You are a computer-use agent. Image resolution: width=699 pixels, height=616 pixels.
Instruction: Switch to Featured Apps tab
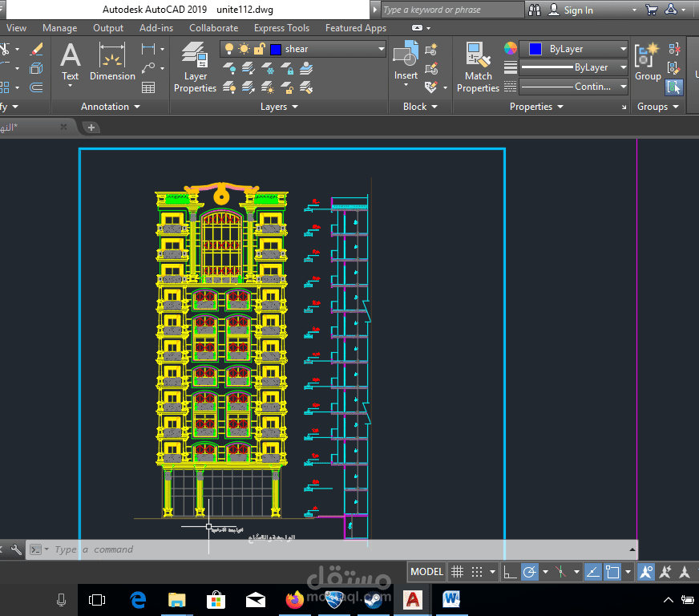click(x=356, y=28)
